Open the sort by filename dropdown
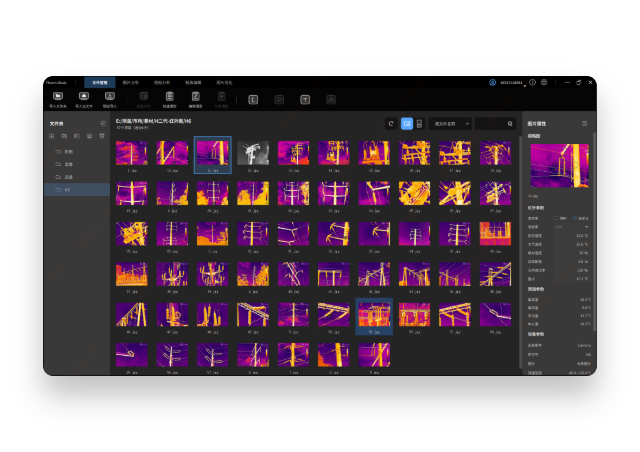Screen dimensions: 640x452 [x=451, y=124]
